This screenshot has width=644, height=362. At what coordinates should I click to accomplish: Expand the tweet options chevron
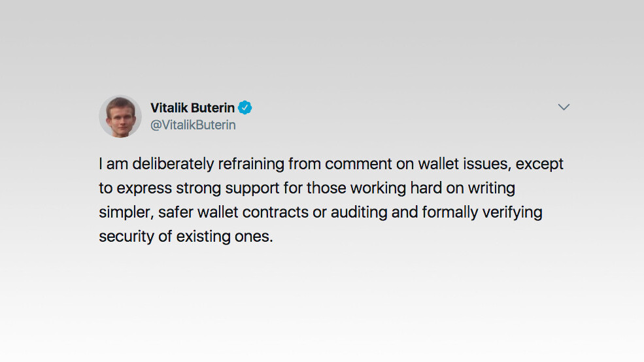click(x=564, y=107)
